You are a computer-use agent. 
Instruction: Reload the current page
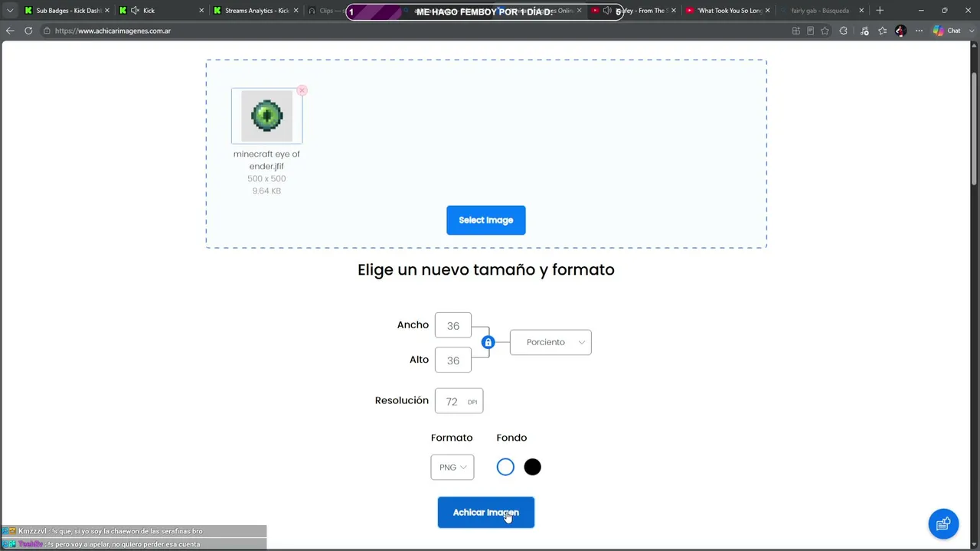[28, 31]
